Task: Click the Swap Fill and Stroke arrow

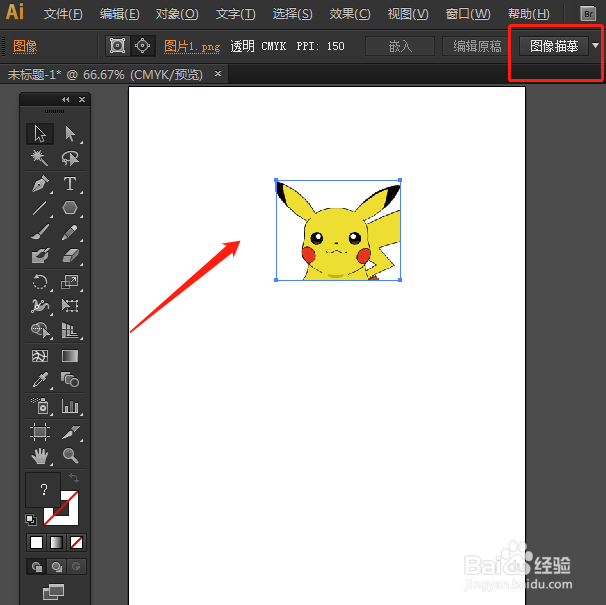Action: (x=74, y=478)
